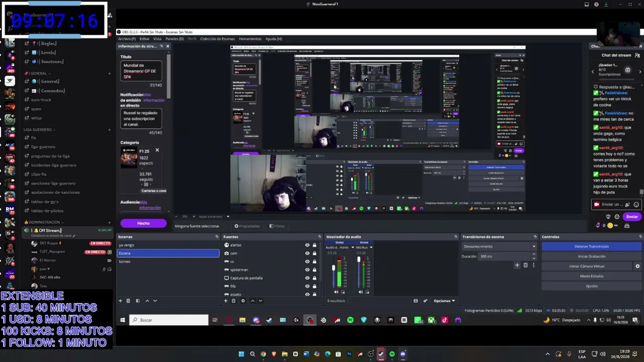Remove the F1 25 category

click(157, 150)
